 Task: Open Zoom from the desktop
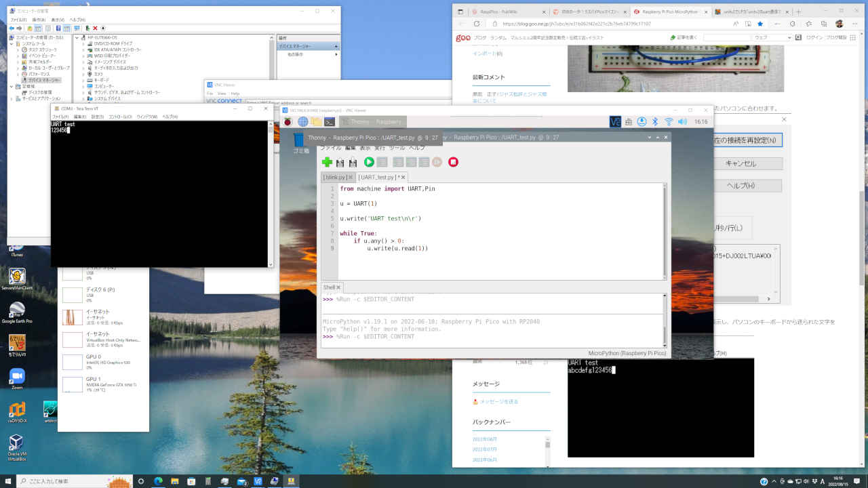(17, 379)
